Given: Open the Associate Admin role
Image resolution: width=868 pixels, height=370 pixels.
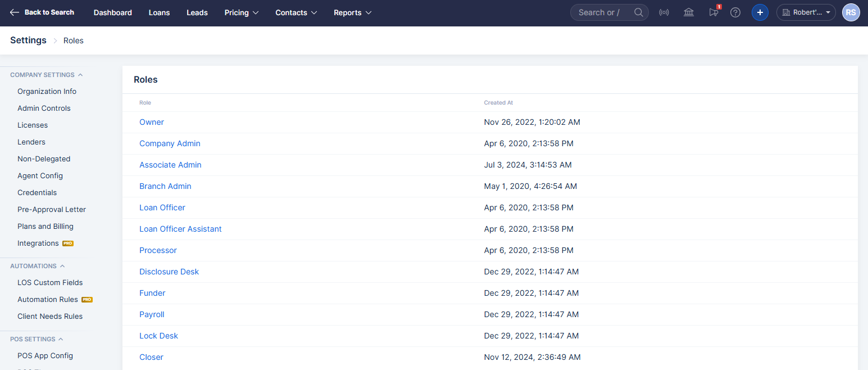Looking at the screenshot, I should tap(170, 165).
